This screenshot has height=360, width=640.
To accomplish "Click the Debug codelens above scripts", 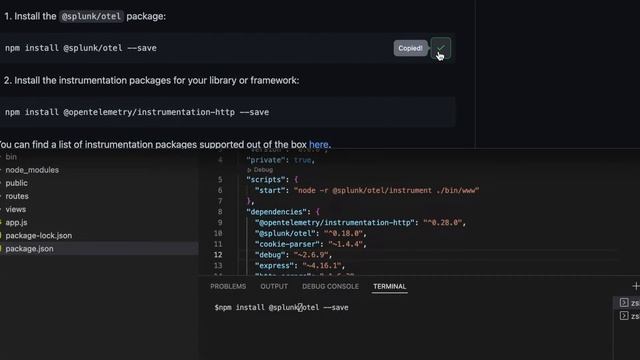I will (x=260, y=170).
